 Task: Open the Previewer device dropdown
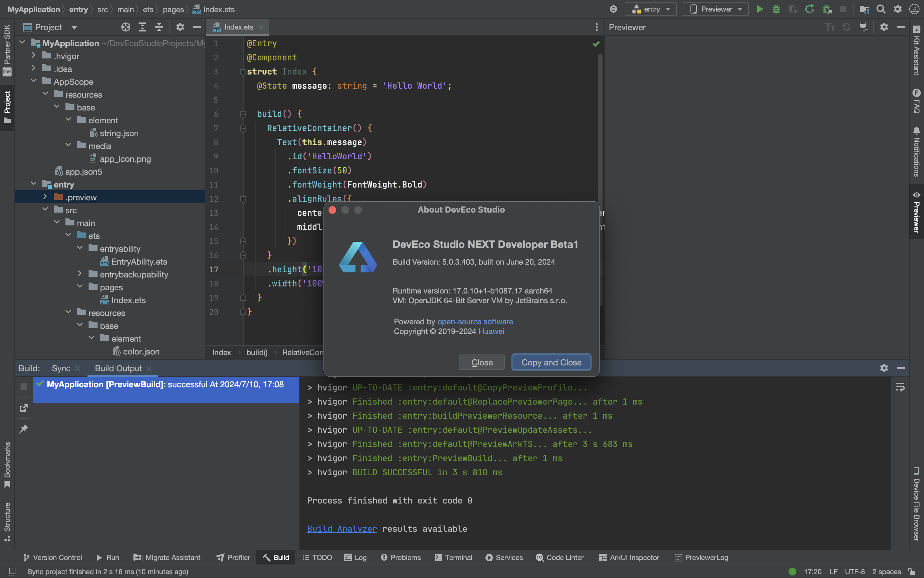point(715,9)
